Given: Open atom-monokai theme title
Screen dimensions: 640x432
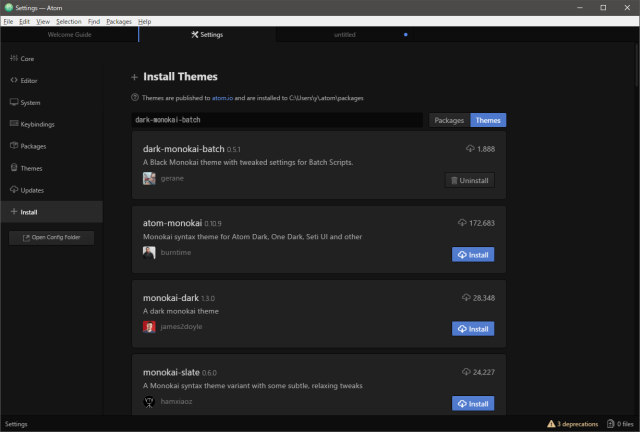Looking at the screenshot, I should click(x=172, y=223).
